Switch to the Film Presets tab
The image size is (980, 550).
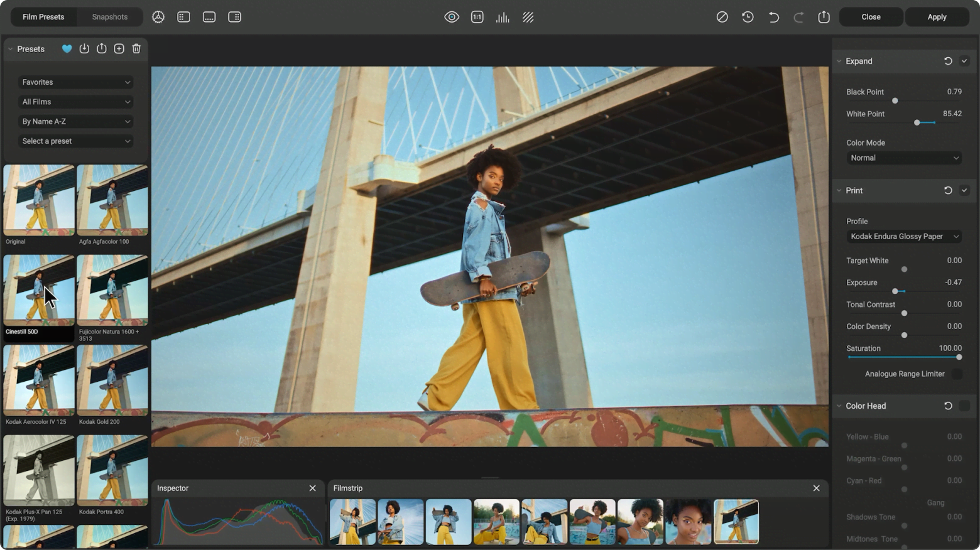pos(43,17)
